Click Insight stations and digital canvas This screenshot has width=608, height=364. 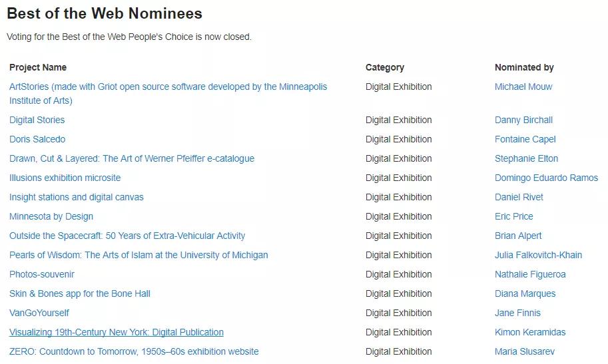pyautogui.click(x=77, y=198)
